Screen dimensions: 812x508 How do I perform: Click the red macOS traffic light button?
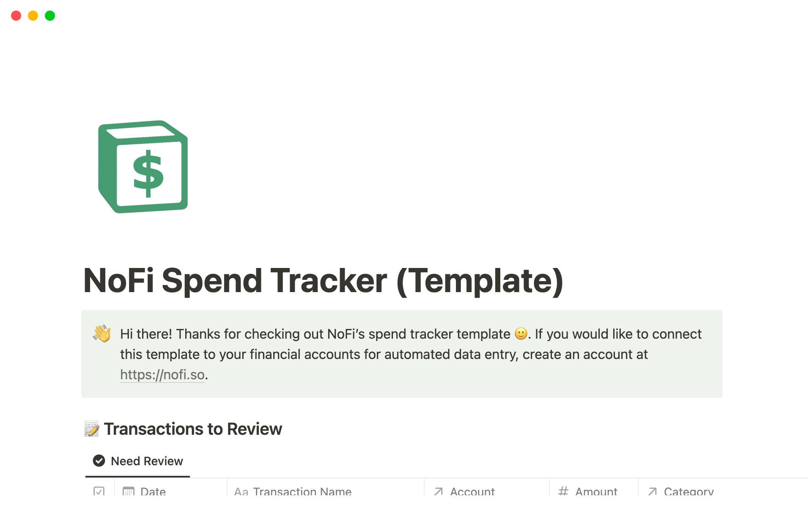(x=16, y=17)
